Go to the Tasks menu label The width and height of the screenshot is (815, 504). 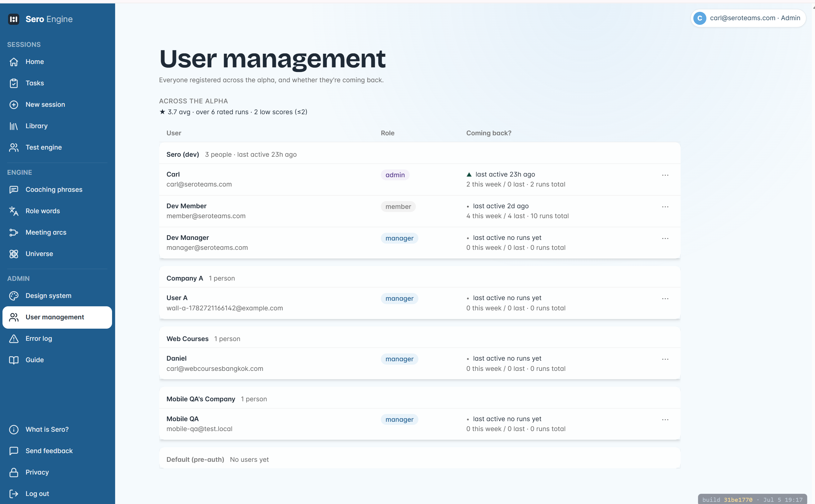[35, 83]
